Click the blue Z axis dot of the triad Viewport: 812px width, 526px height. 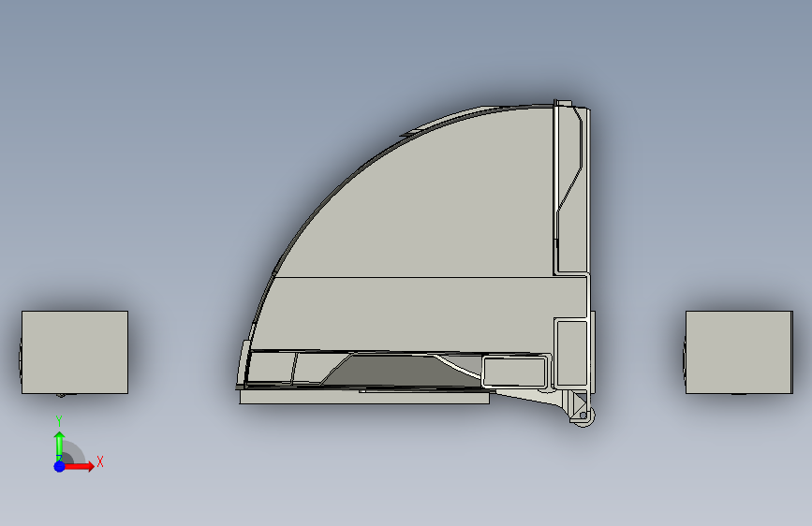pos(60,466)
